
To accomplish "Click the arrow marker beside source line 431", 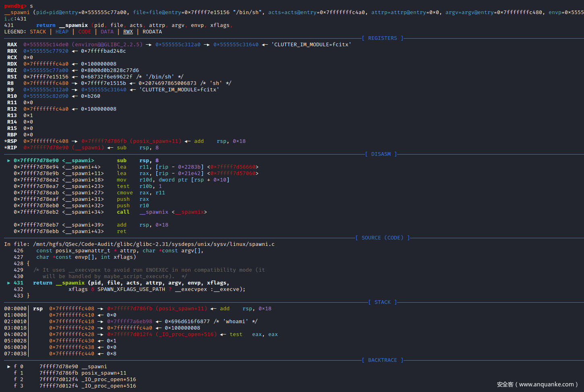I will (9, 283).
